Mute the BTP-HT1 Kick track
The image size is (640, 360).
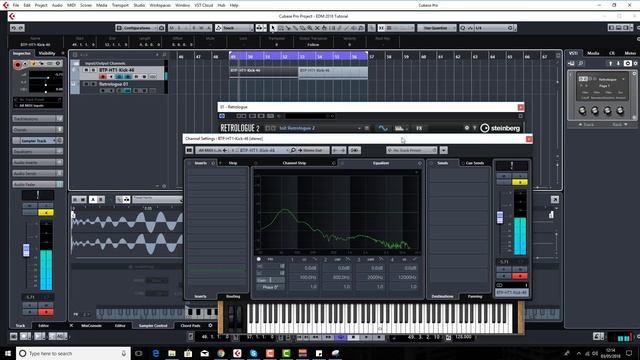click(86, 70)
